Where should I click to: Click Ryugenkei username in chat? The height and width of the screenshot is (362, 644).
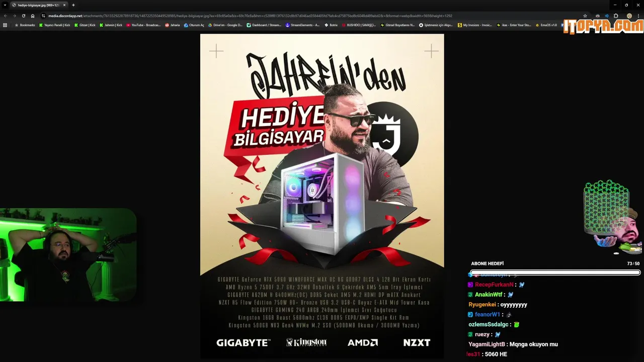(x=482, y=305)
